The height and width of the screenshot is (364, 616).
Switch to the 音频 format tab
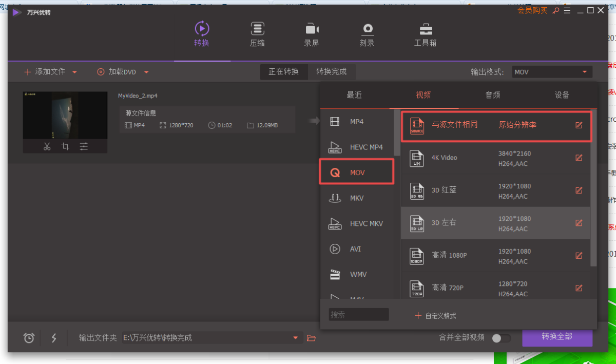(x=492, y=95)
